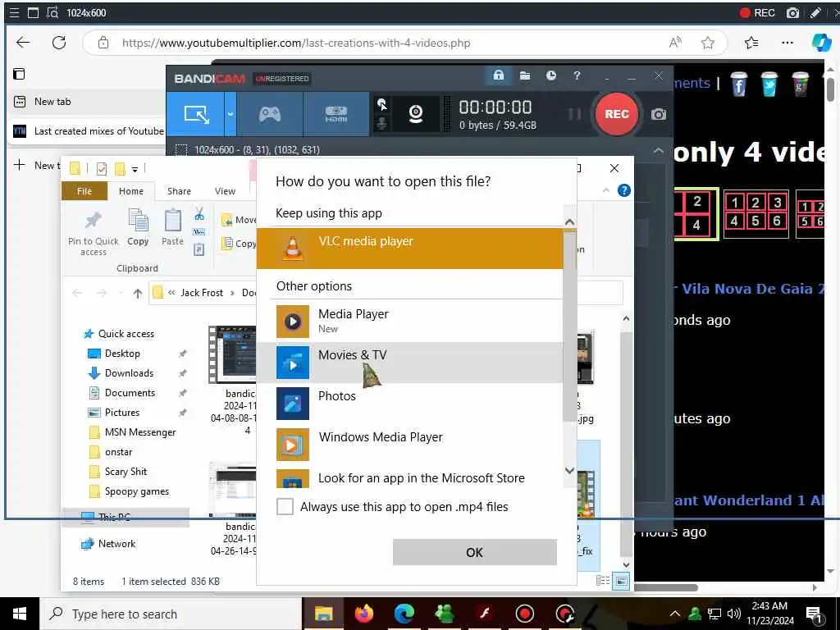
Task: Choose Movies & TV app
Action: (x=410, y=362)
